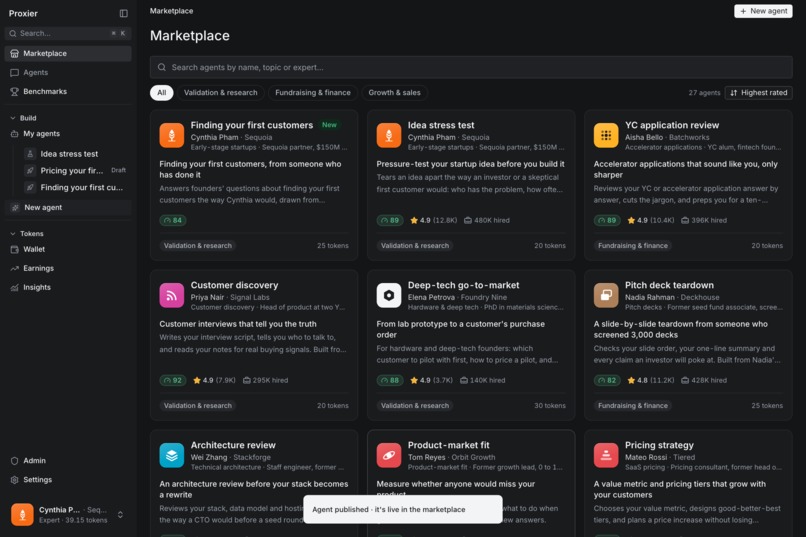This screenshot has height=537, width=806.
Task: Select Idea stress test under My agents
Action: (x=76, y=154)
